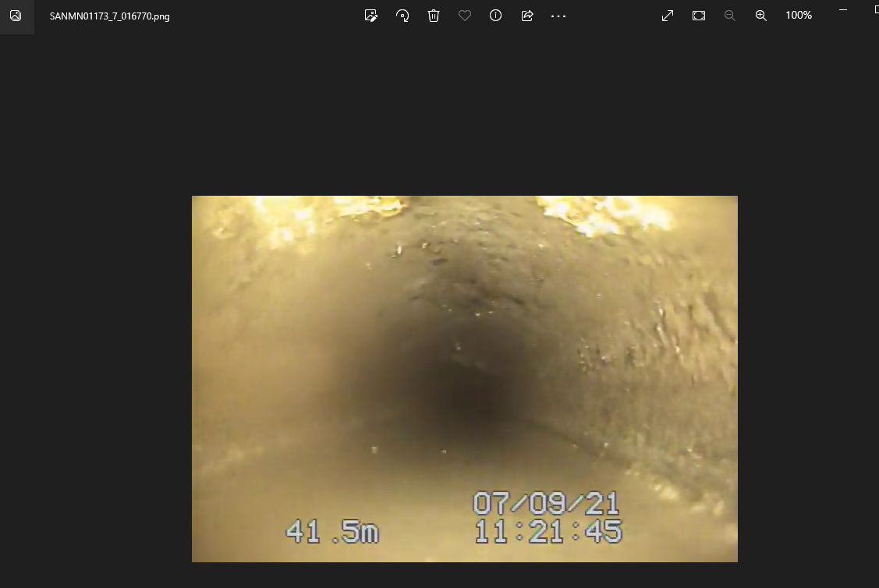Click the Zoom in magnifier
The width and height of the screenshot is (879, 588).
point(760,16)
